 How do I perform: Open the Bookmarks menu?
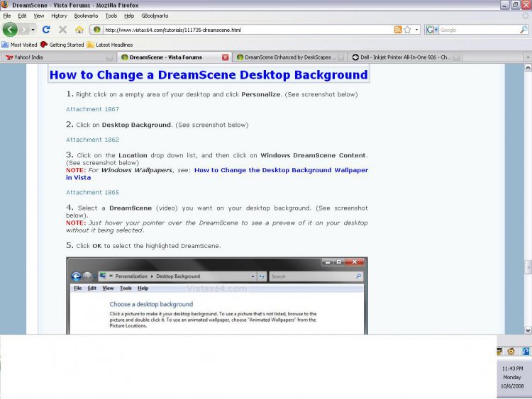86,16
